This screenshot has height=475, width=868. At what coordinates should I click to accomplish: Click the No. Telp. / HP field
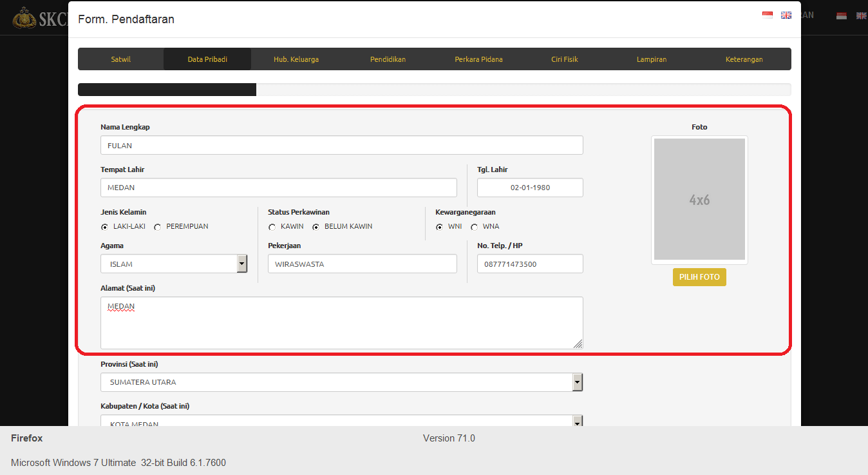[x=530, y=264]
